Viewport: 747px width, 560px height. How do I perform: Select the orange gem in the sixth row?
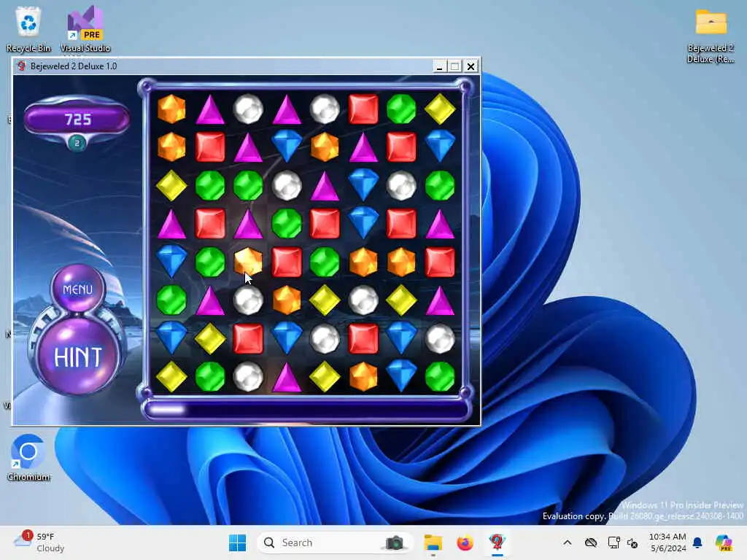coord(286,300)
